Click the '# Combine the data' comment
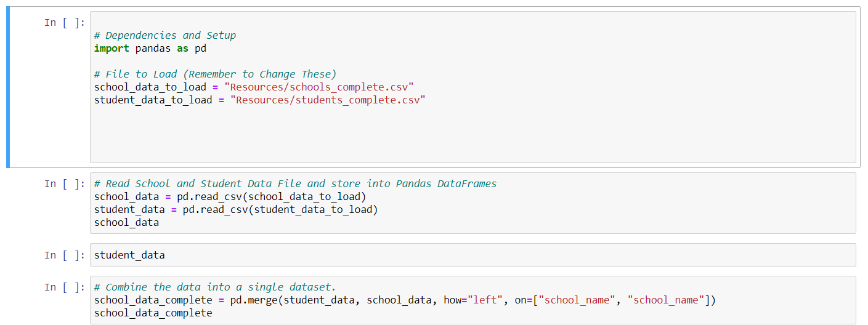Screen dimensions: 868x325 tap(215, 287)
